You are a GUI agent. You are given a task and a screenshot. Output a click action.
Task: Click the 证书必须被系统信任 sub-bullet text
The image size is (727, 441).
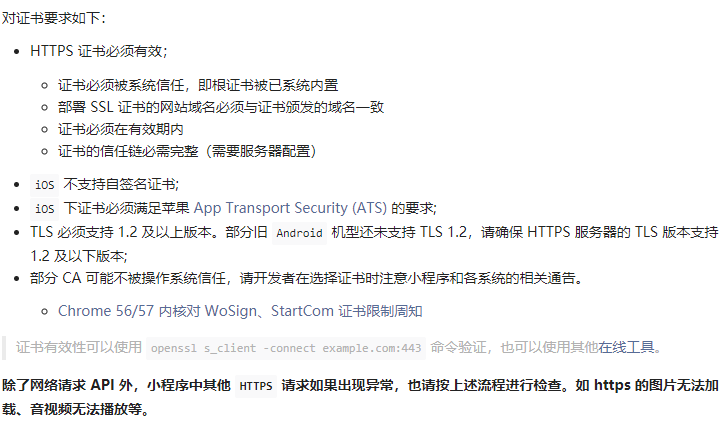tap(198, 85)
